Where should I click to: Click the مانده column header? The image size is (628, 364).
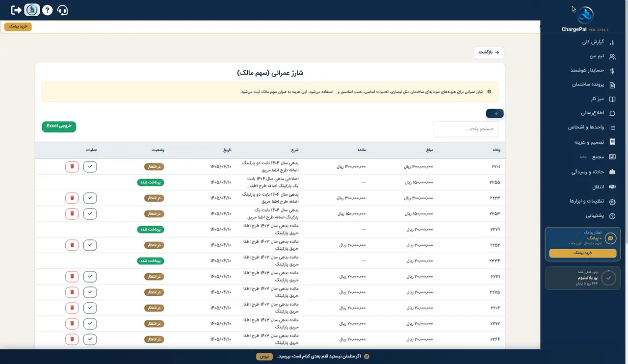[x=362, y=150]
